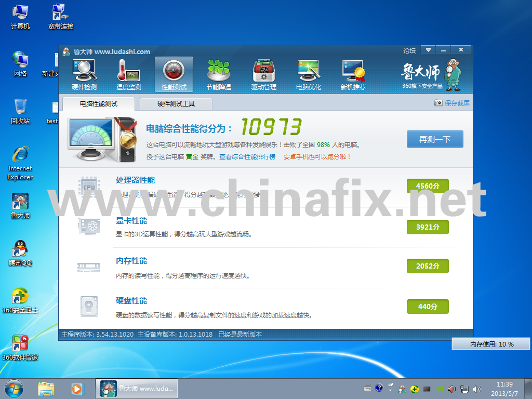This screenshot has height=399, width=532.
Task: Click the 宽带连接 desktop shortcut
Action: point(61,17)
